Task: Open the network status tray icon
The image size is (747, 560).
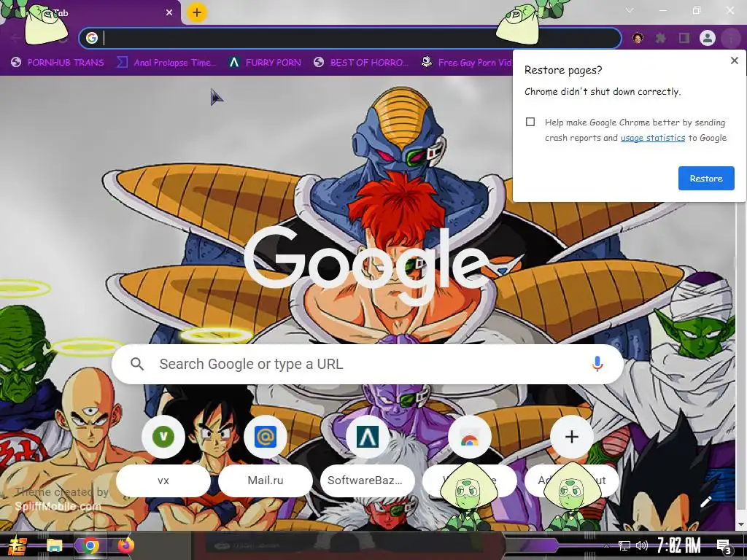Action: [x=624, y=545]
